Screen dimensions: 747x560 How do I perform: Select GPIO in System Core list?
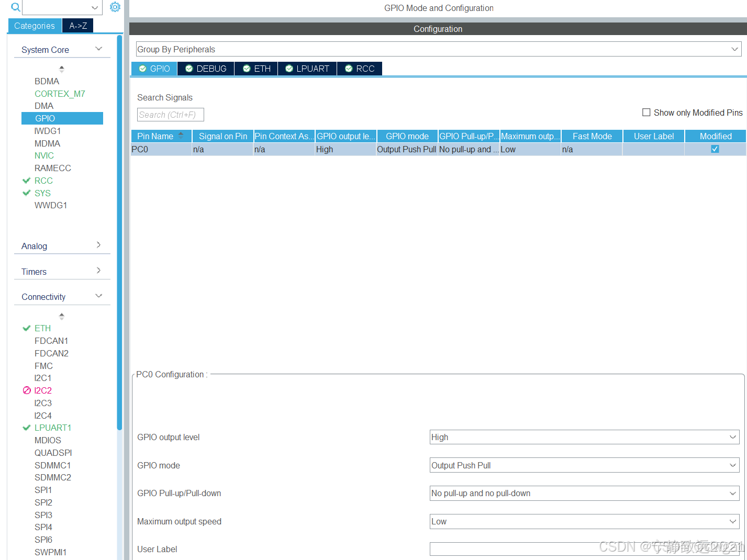click(x=62, y=118)
